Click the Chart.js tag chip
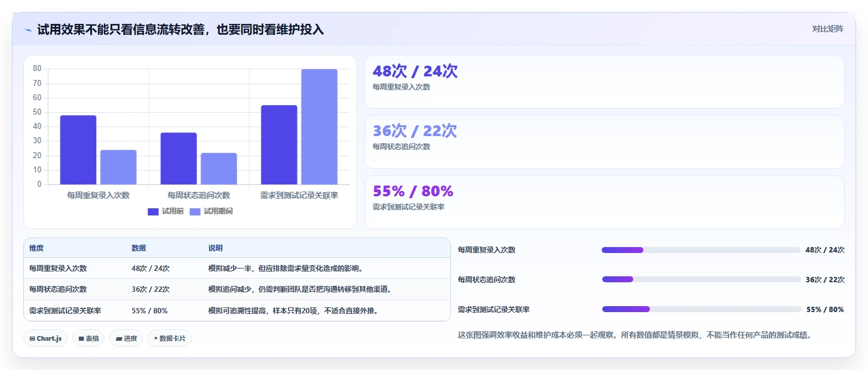868x370 pixels. tap(45, 338)
